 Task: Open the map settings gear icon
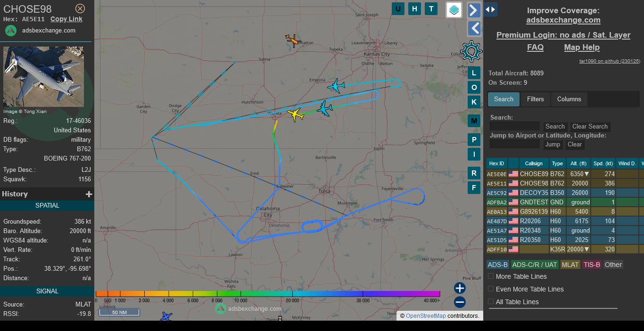point(471,51)
